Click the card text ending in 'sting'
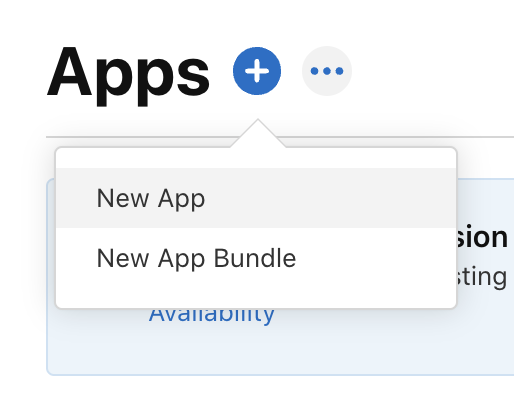This screenshot has width=514, height=410. pos(483,277)
